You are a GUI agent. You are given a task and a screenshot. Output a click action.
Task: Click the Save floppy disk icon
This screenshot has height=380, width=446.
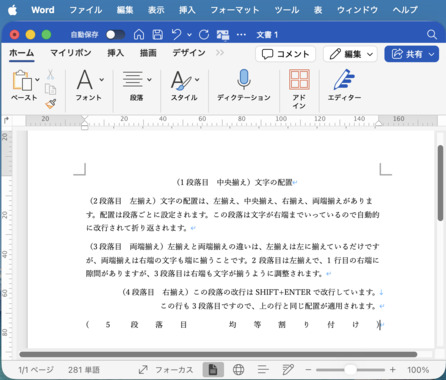(x=157, y=34)
